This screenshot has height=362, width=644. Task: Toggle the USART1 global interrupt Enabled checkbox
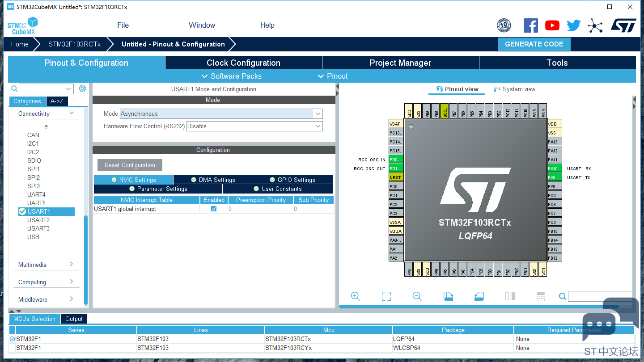click(214, 209)
